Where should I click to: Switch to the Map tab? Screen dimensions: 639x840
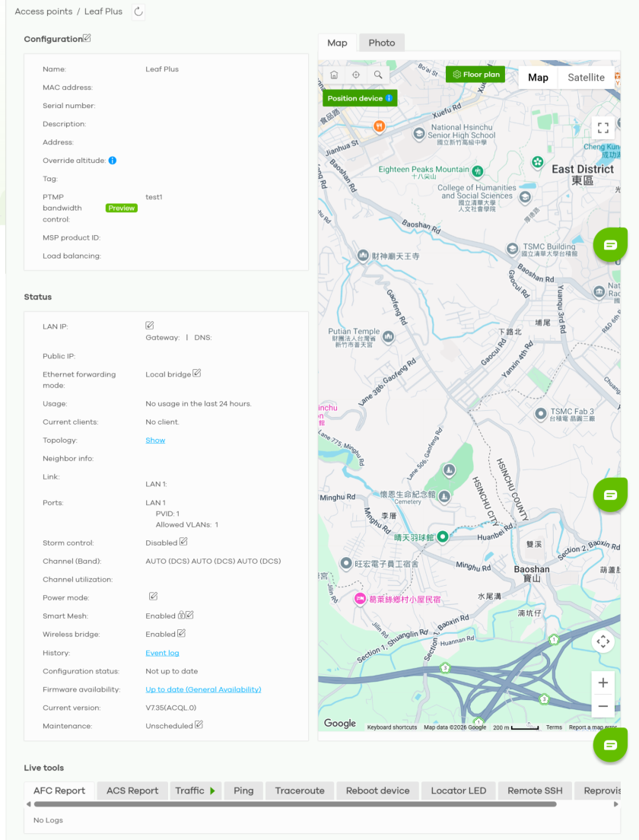click(338, 43)
